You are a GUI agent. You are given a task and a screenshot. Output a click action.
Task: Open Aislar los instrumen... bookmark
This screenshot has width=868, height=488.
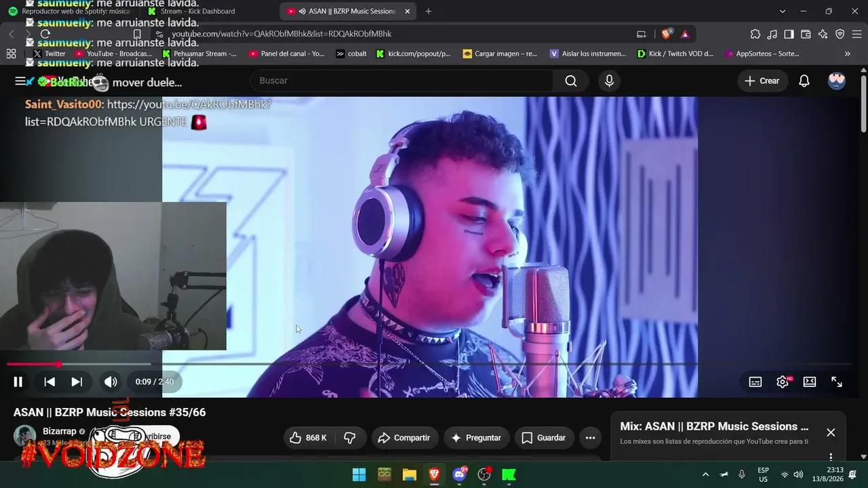[588, 54]
